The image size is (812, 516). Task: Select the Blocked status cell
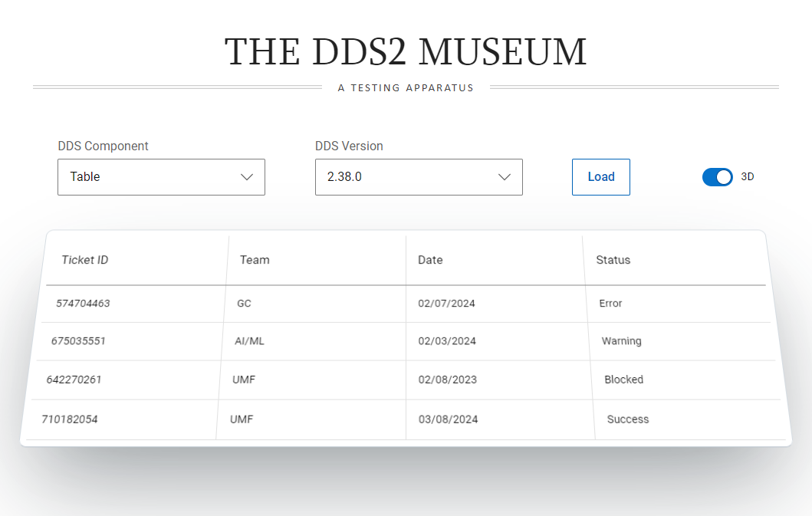(623, 380)
